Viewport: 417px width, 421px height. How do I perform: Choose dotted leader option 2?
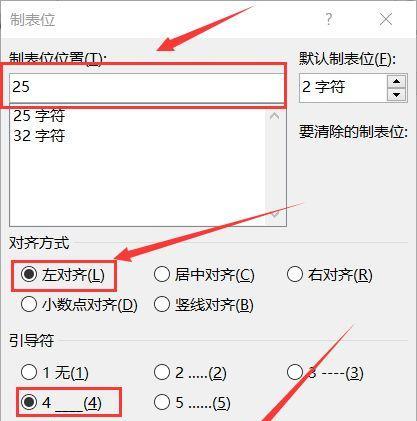click(190, 372)
